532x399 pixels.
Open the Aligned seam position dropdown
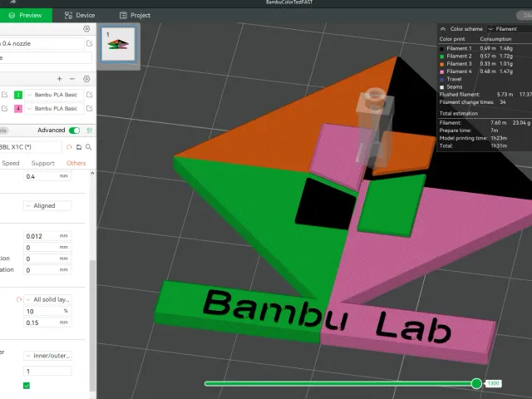tap(47, 205)
